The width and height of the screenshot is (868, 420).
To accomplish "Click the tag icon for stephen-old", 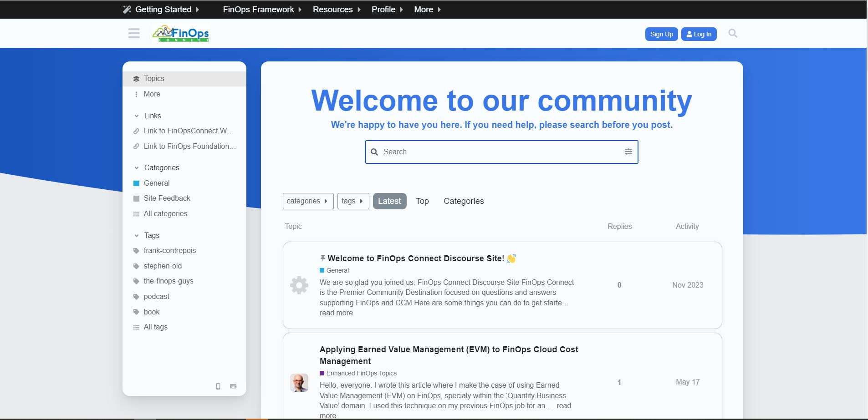I will click(136, 266).
